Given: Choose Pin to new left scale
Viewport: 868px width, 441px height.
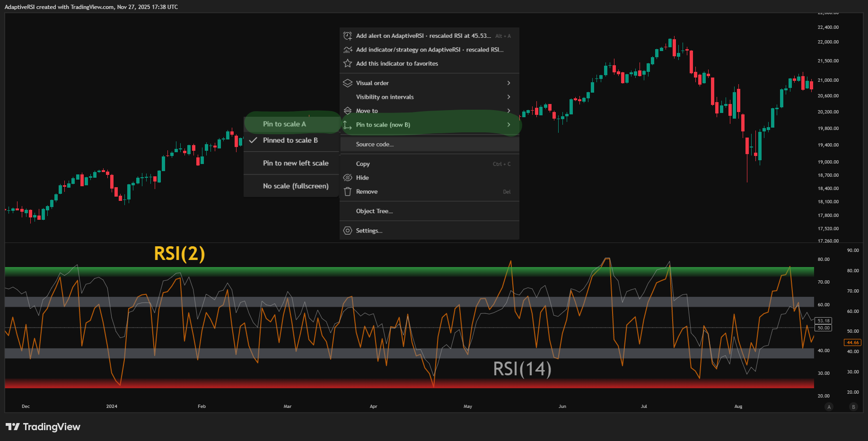Looking at the screenshot, I should [x=291, y=163].
